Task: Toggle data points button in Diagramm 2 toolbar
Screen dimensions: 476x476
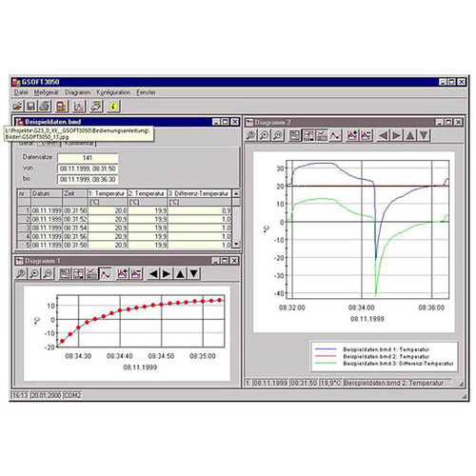Action: 322,135
